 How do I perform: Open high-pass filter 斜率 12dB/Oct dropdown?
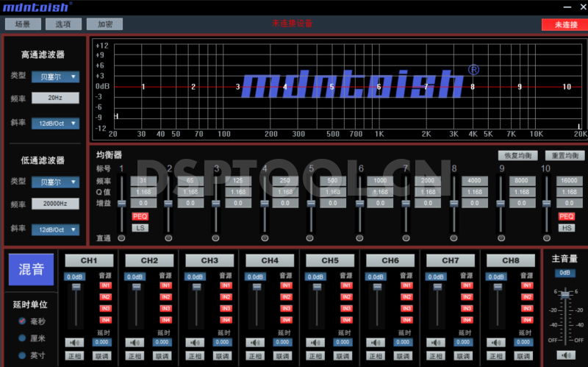[56, 124]
